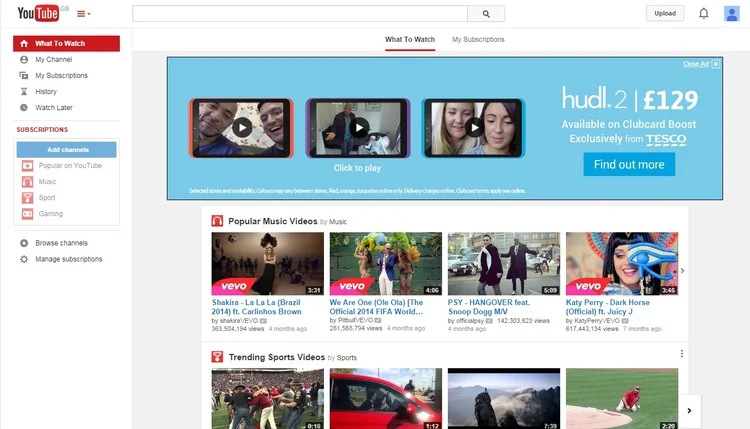Screen dimensions: 750x429
Task: Click the Find out more button
Action: pos(629,165)
